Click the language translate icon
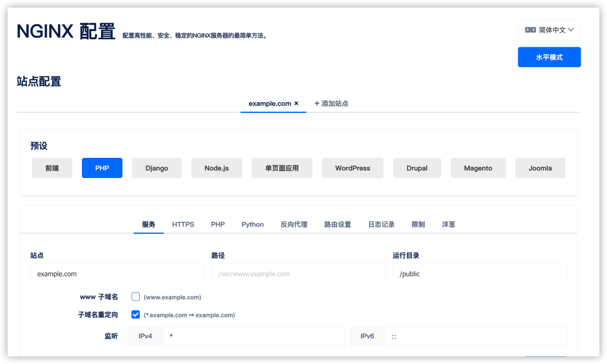 pos(530,30)
